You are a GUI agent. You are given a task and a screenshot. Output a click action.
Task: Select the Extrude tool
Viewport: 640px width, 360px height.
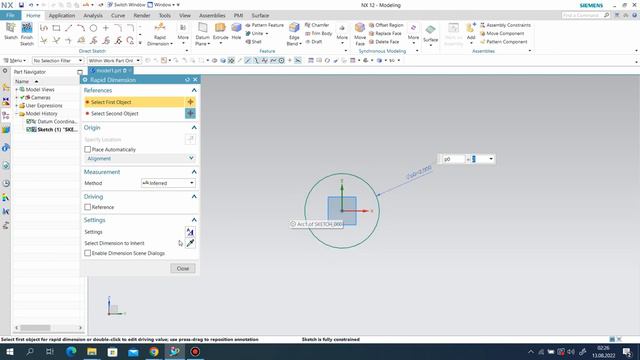click(x=220, y=32)
